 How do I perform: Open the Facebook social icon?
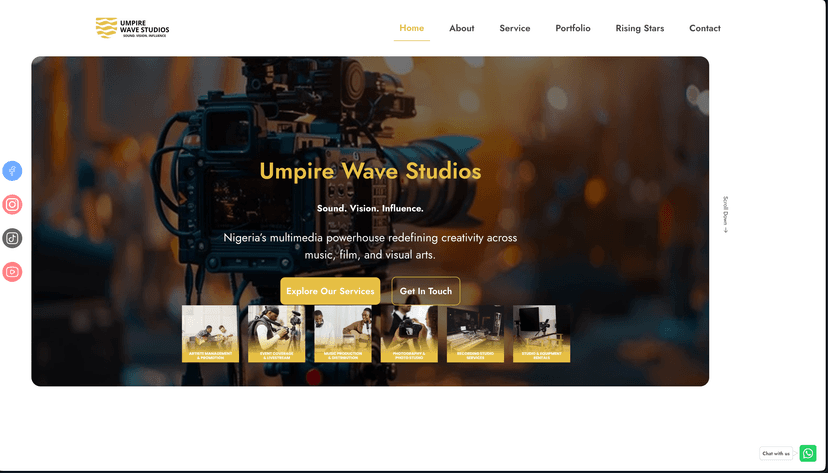(12, 171)
